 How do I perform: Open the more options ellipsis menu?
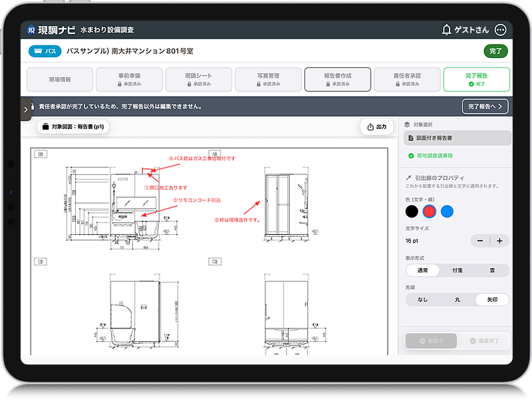click(x=501, y=30)
